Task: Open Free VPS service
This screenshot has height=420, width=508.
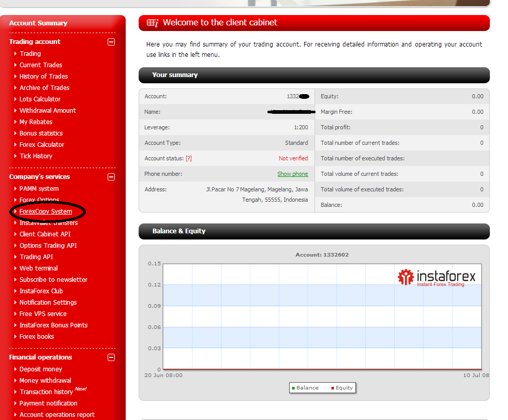Action: 43,313
